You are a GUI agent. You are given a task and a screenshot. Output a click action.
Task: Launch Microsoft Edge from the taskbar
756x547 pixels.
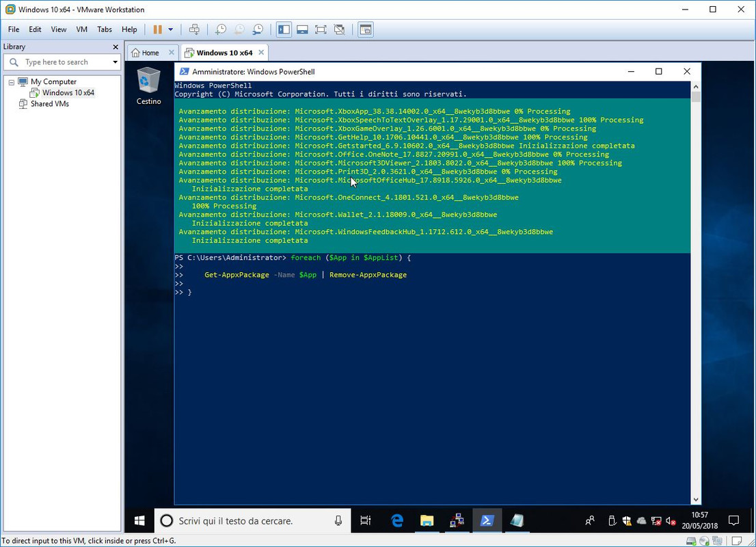tap(397, 520)
